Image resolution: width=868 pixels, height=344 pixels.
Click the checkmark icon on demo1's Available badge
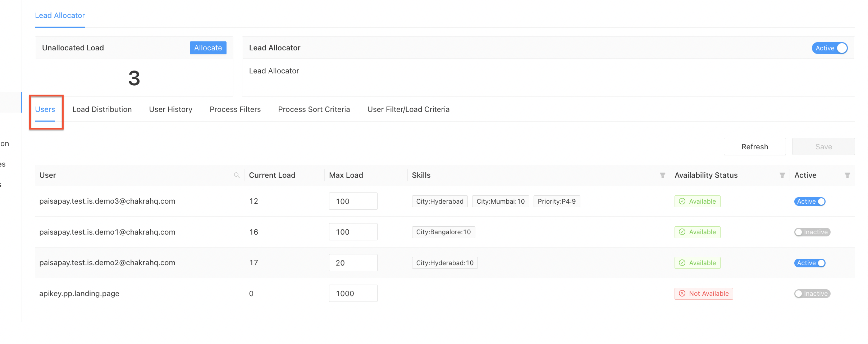pyautogui.click(x=682, y=232)
